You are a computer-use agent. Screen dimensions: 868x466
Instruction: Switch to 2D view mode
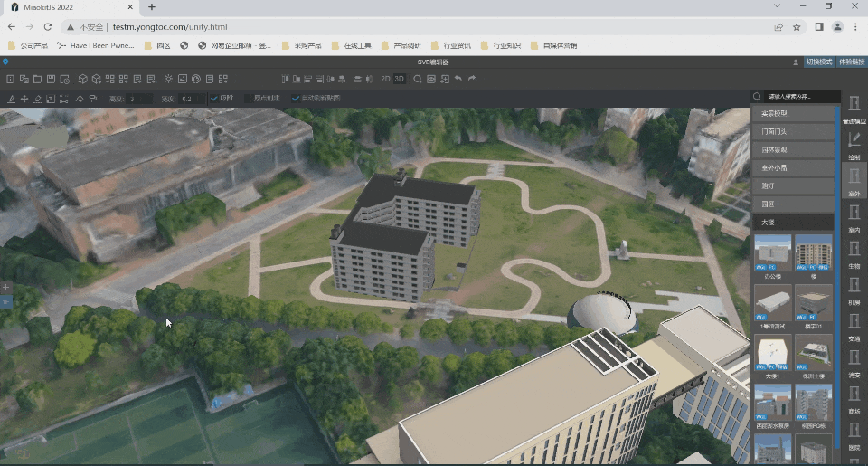coord(385,79)
